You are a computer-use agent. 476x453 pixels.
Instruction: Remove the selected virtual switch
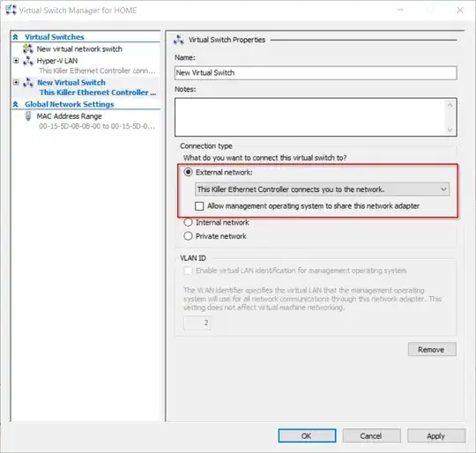point(432,349)
